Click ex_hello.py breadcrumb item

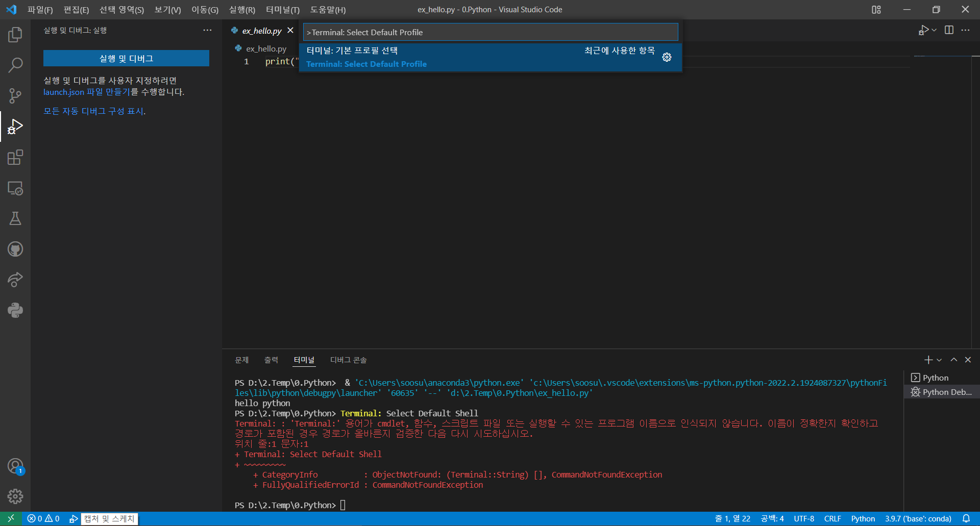[266, 48]
